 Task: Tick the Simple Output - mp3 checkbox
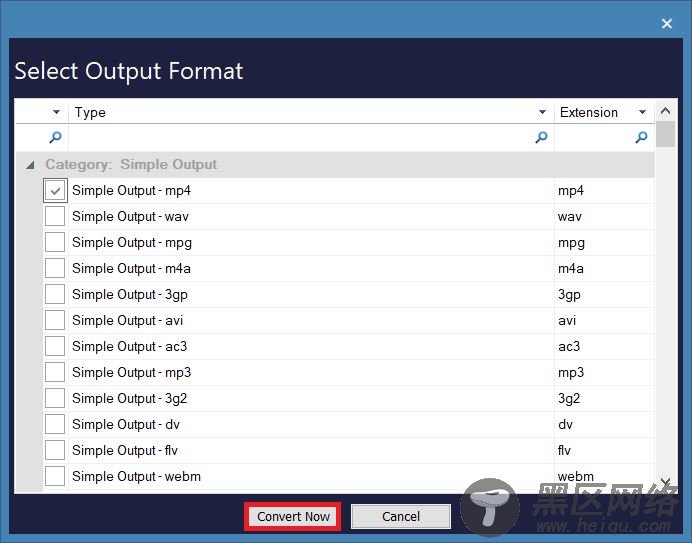point(55,373)
